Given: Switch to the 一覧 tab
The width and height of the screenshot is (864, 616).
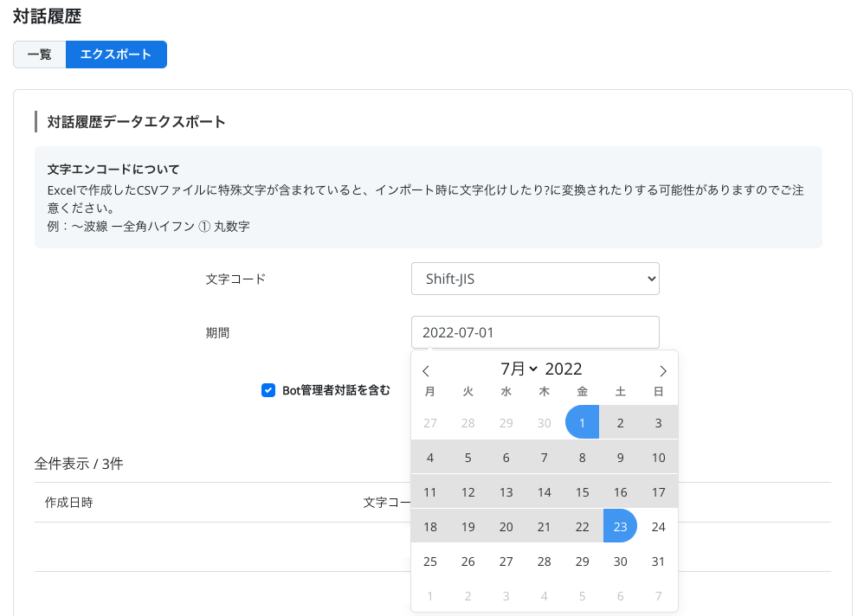Looking at the screenshot, I should pyautogui.click(x=40, y=55).
